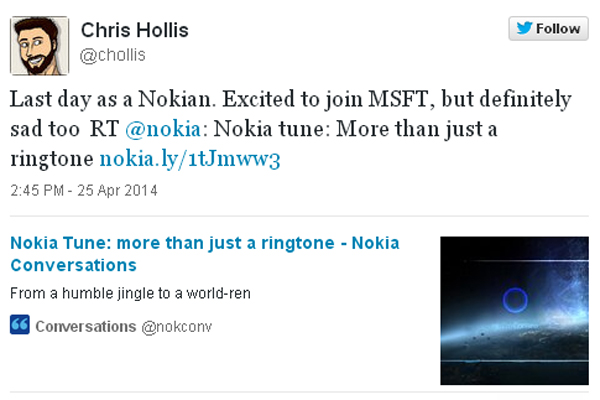Click the 2:45 PM - 25 Apr 2014 timestamp
Screen dimensions: 600x400
pyautogui.click(x=85, y=190)
